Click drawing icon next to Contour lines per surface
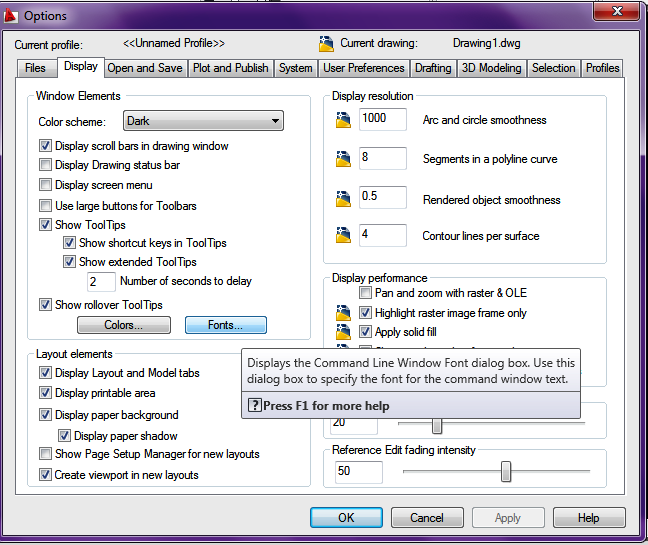 pos(343,235)
